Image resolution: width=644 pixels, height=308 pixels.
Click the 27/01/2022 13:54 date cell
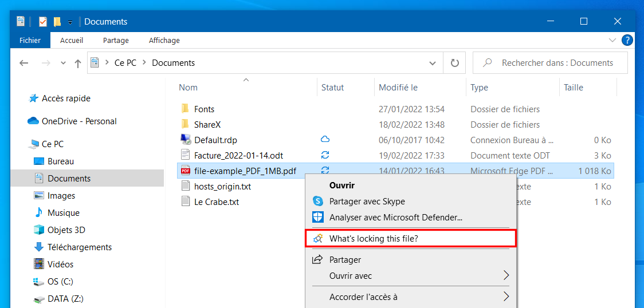pyautogui.click(x=411, y=109)
